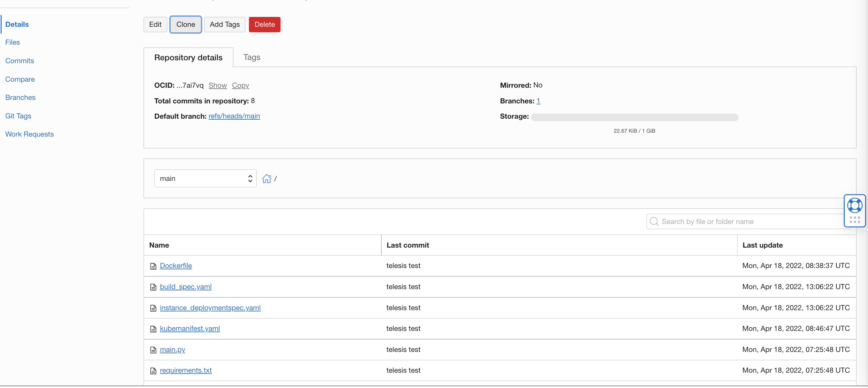Open Commits in the sidebar
The image size is (868, 388).
[x=19, y=61]
